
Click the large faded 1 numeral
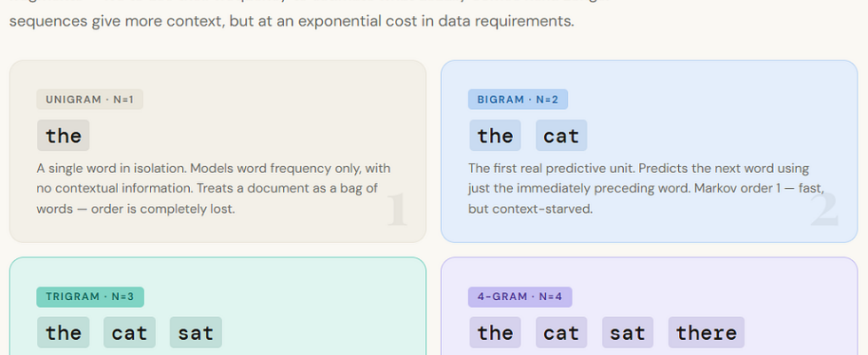pos(396,209)
